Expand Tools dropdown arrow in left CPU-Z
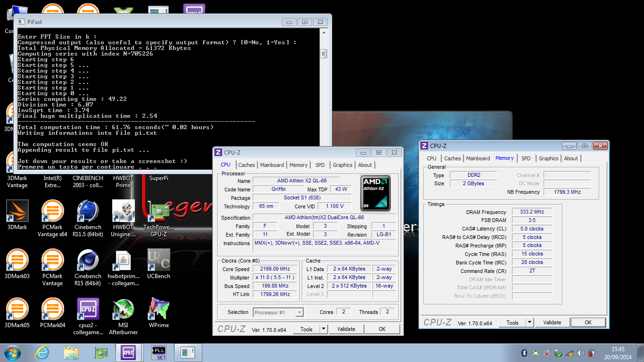This screenshot has width=644, height=362. point(323,329)
